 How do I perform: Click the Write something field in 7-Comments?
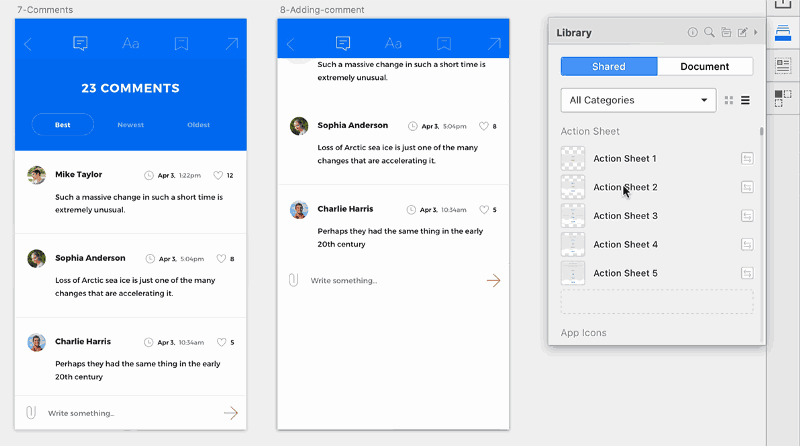[81, 413]
